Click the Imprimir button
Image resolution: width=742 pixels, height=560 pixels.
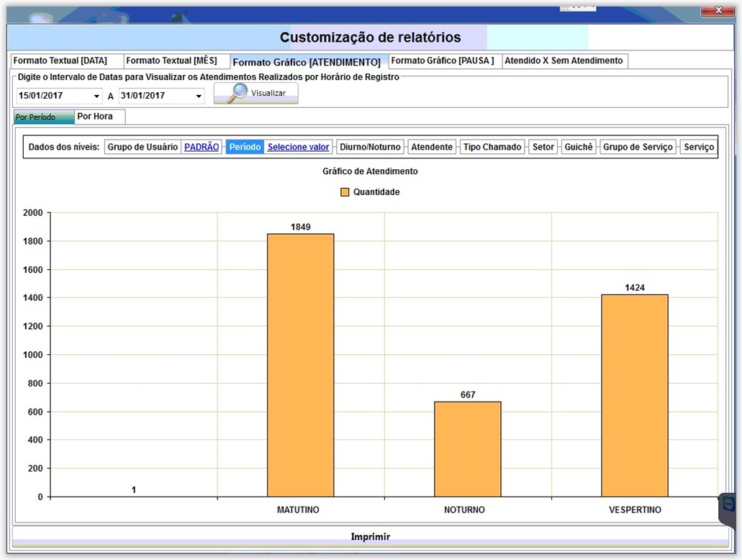click(370, 537)
